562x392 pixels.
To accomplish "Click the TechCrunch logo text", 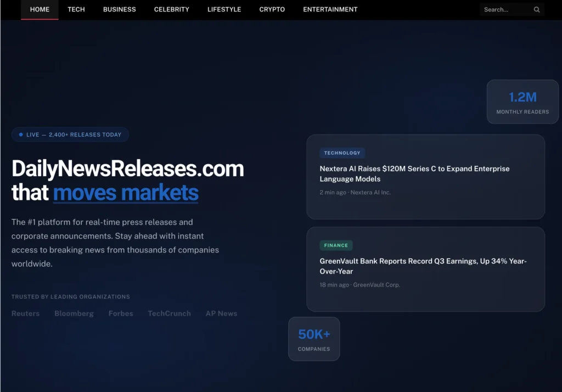I will point(169,313).
